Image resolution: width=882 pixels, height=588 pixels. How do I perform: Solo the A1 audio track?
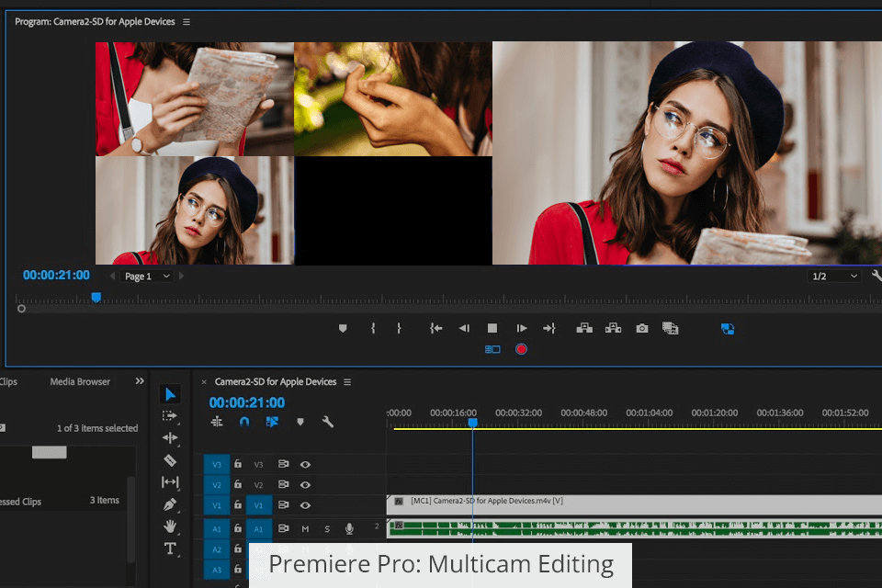coord(327,529)
